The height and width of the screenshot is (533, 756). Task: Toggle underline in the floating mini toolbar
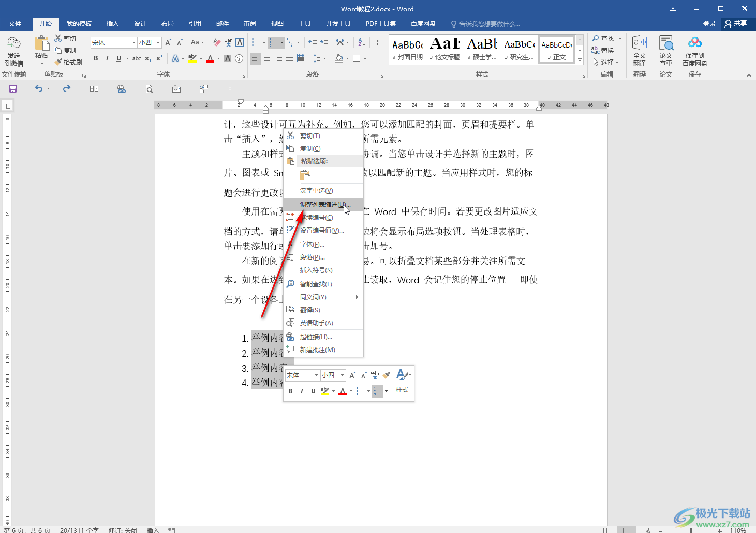[x=313, y=391]
